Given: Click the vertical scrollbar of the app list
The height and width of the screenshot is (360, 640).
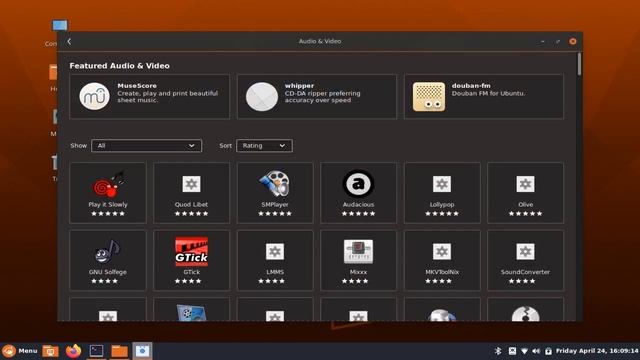Looking at the screenshot, I should tap(579, 64).
